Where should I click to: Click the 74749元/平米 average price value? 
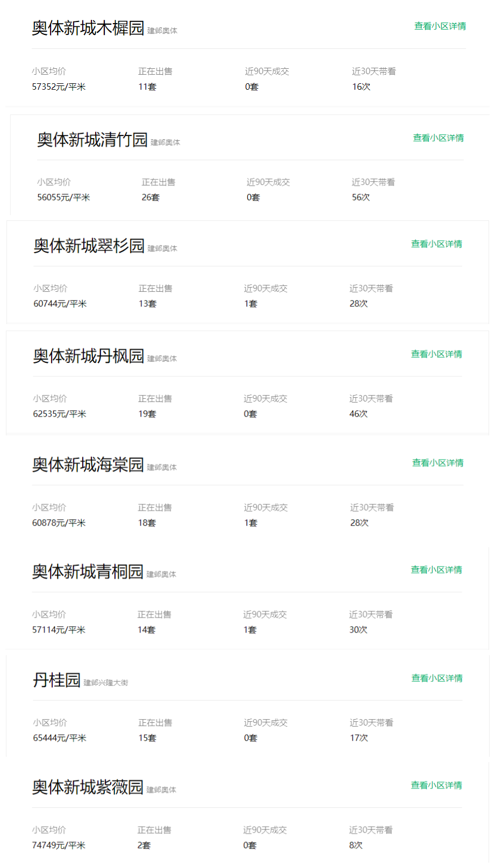tap(59, 845)
